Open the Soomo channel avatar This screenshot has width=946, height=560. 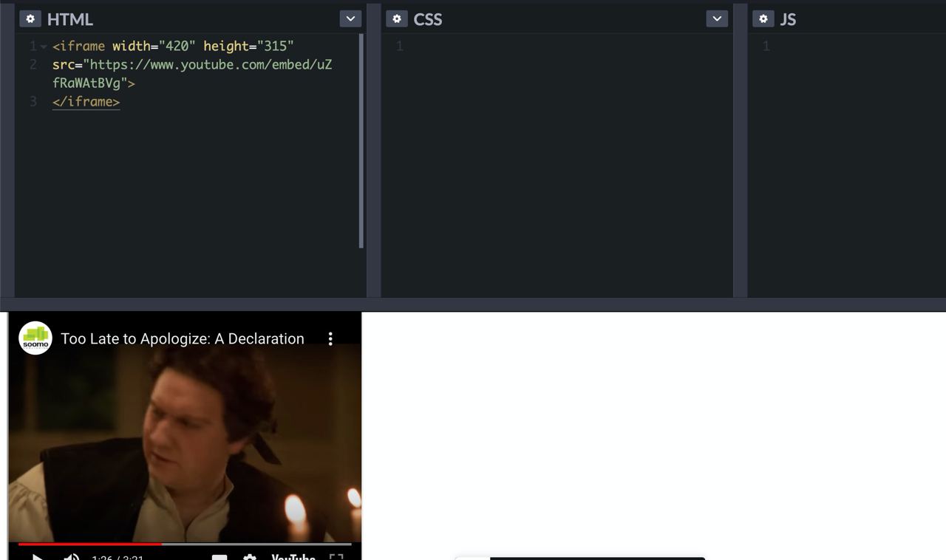pyautogui.click(x=35, y=338)
